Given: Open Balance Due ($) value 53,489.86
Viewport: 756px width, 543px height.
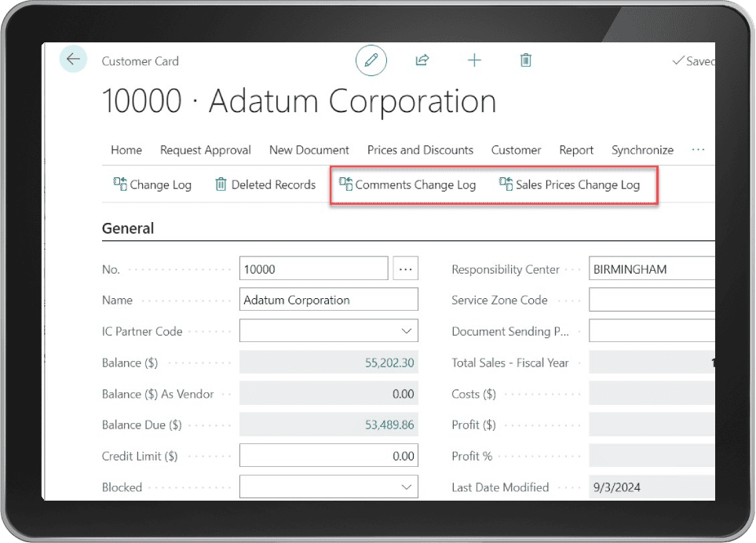Looking at the screenshot, I should tap(389, 425).
